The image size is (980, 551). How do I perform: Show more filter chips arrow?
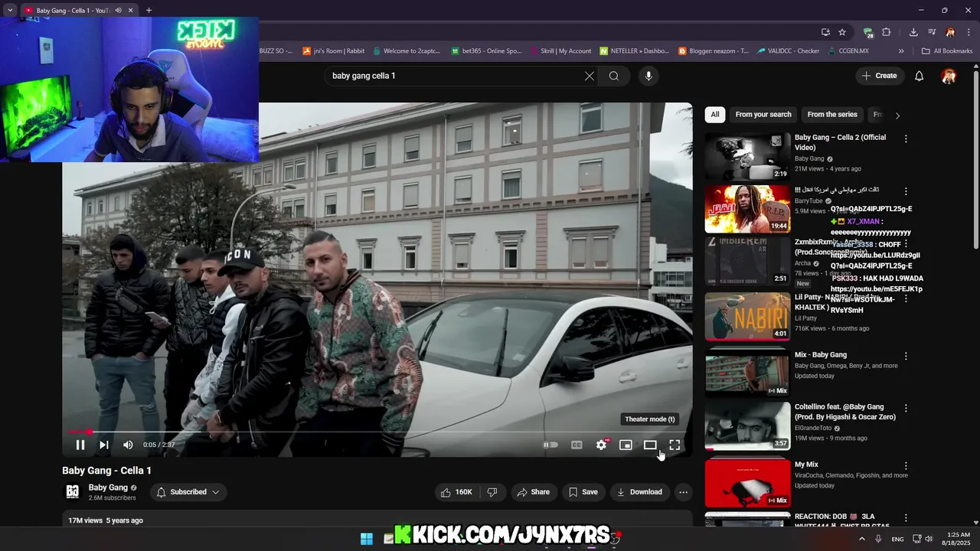(x=897, y=116)
